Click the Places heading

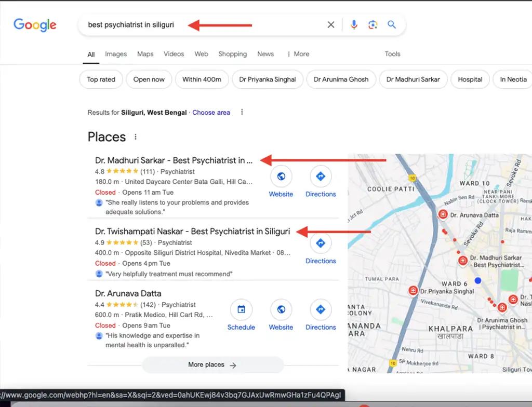pyautogui.click(x=107, y=137)
